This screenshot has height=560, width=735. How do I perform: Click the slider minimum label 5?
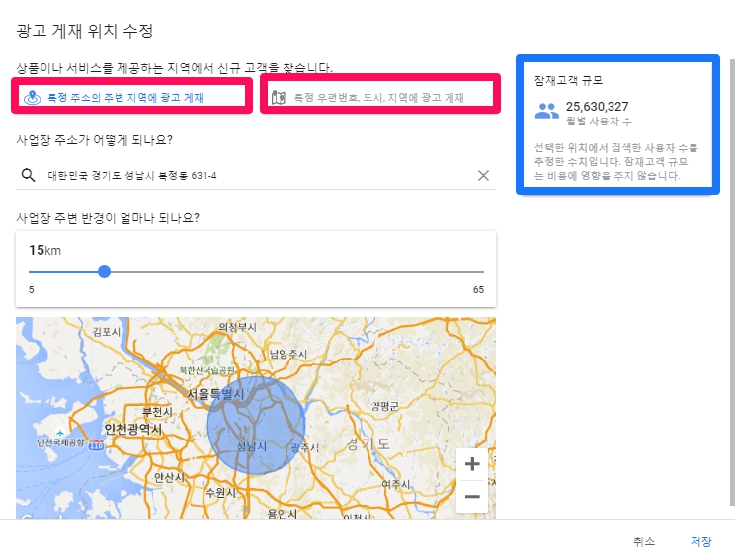32,290
